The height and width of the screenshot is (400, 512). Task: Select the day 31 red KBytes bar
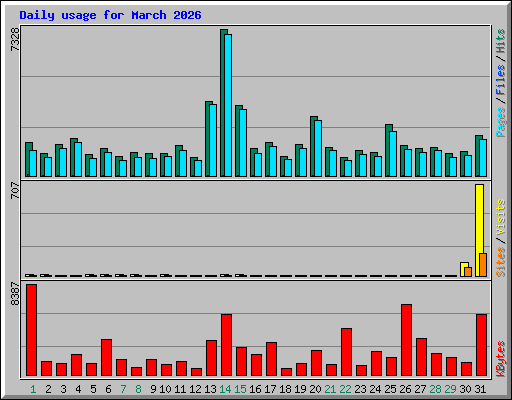click(481, 345)
